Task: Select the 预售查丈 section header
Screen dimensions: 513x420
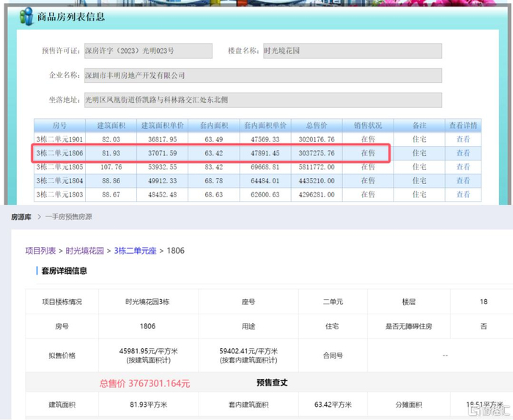Action: coord(271,383)
